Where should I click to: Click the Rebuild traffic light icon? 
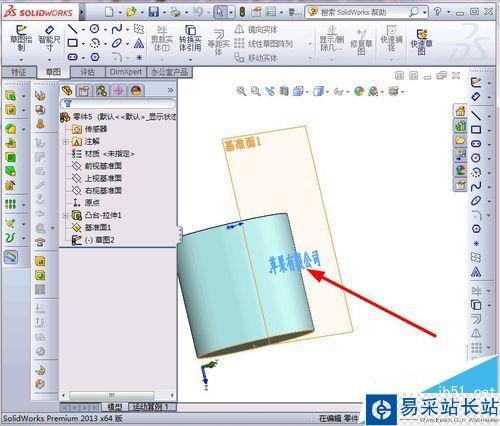click(x=242, y=12)
